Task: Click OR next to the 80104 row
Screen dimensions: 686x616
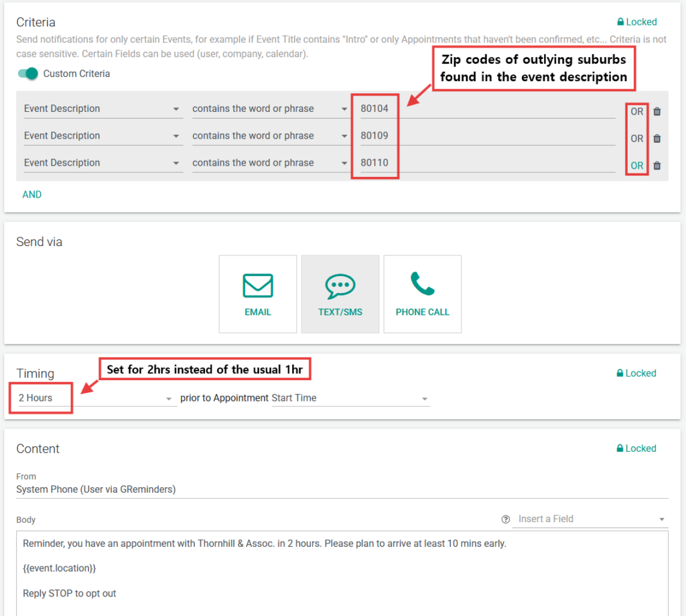Action: click(636, 112)
